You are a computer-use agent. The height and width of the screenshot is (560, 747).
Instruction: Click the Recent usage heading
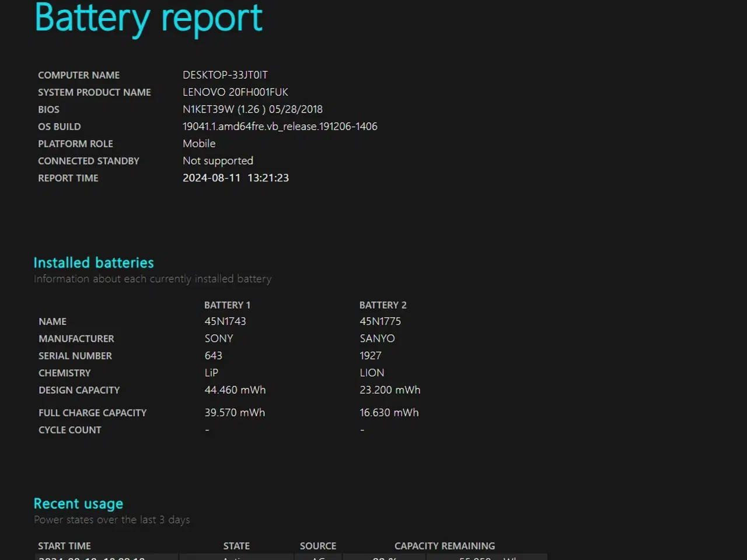78,503
